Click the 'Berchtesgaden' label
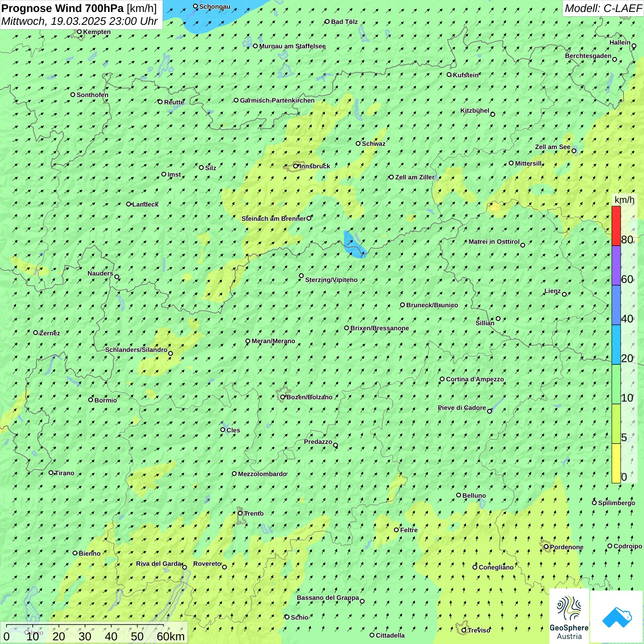The height and width of the screenshot is (644, 644). click(588, 56)
